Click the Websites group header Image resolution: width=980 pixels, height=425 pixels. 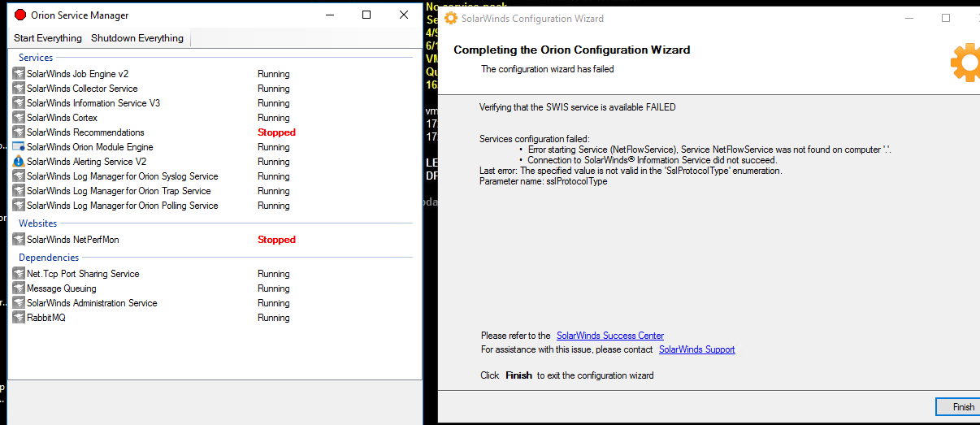click(x=38, y=223)
